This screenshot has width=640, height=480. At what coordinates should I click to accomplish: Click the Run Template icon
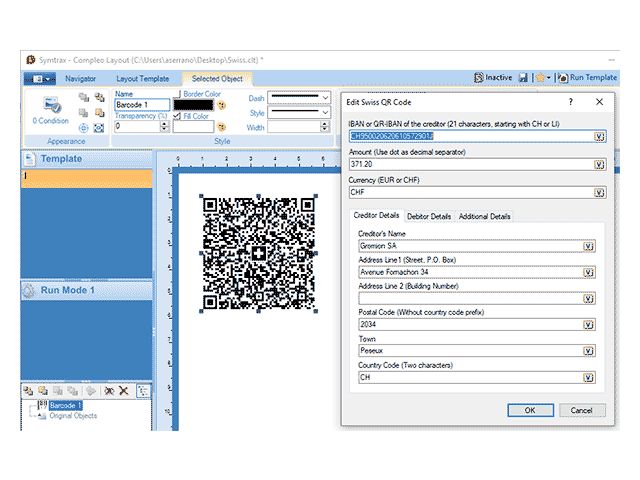pyautogui.click(x=562, y=78)
